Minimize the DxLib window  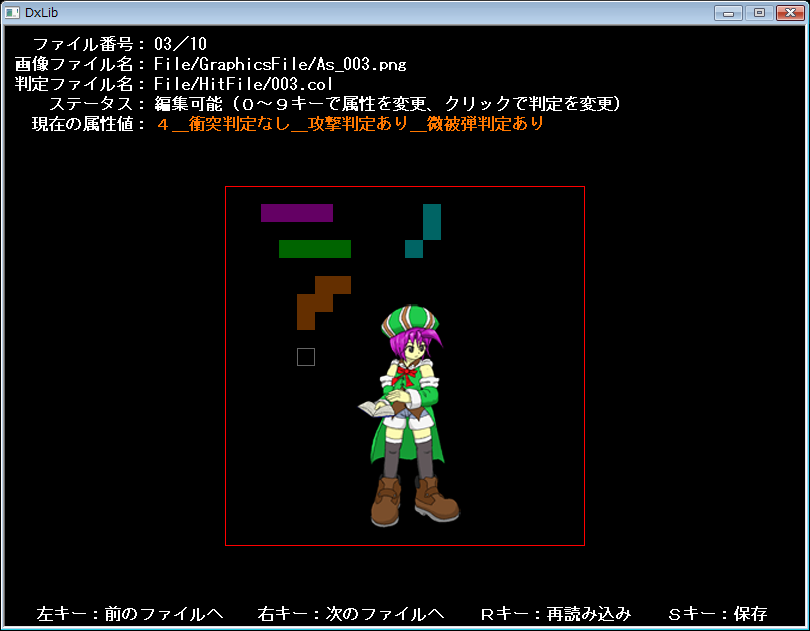[728, 13]
